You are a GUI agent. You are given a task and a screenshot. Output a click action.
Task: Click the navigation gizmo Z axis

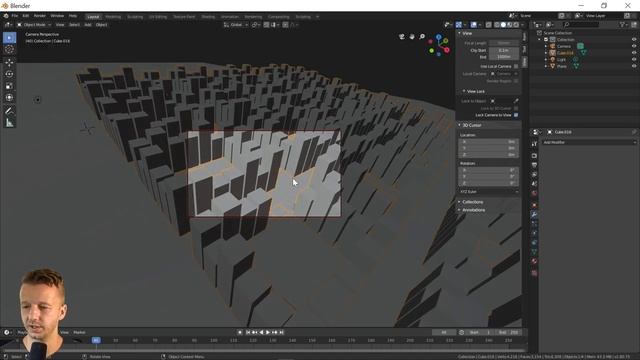(438, 37)
